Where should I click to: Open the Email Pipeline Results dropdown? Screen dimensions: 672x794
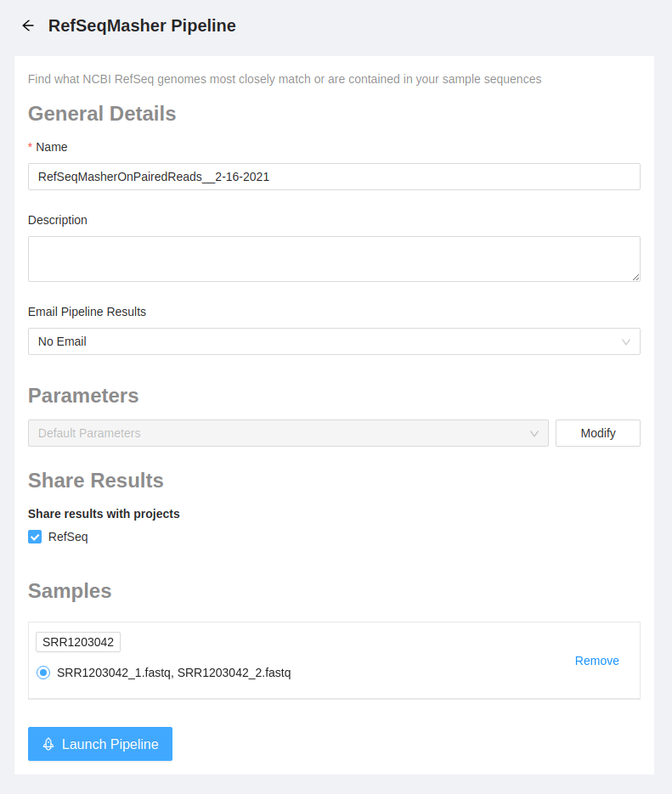333,341
